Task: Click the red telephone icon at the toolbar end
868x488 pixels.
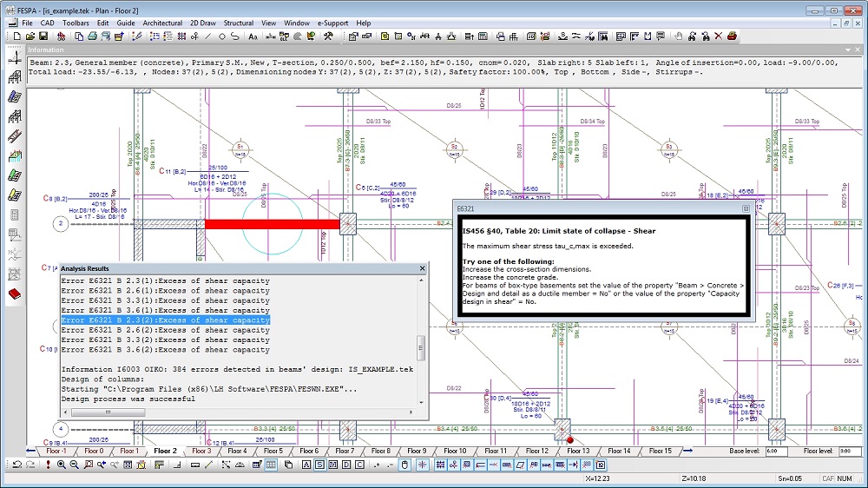Action: coord(732,36)
